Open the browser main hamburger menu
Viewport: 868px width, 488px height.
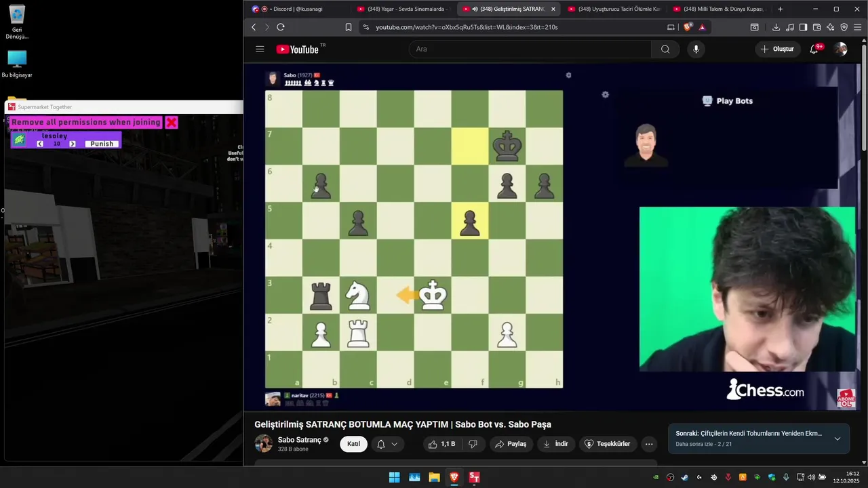click(x=858, y=27)
